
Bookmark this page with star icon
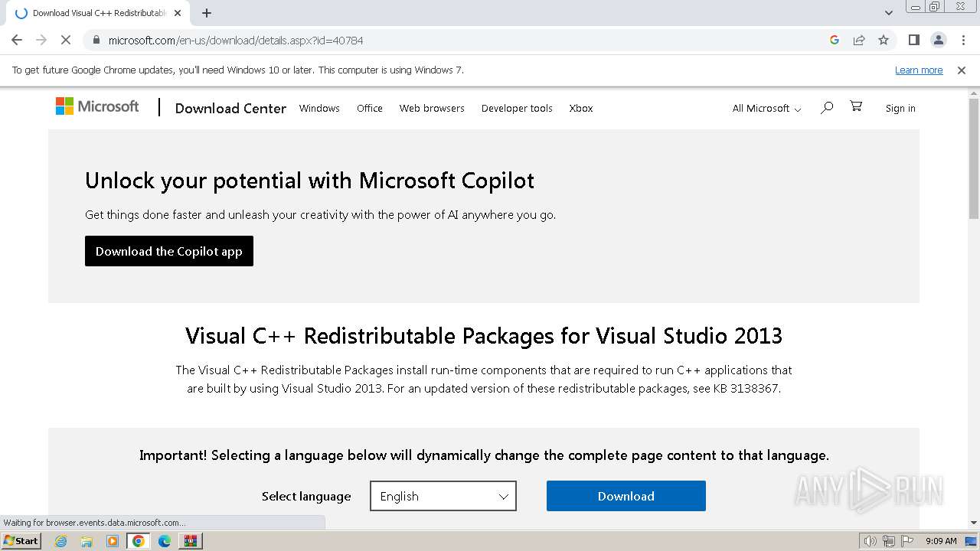tap(884, 40)
